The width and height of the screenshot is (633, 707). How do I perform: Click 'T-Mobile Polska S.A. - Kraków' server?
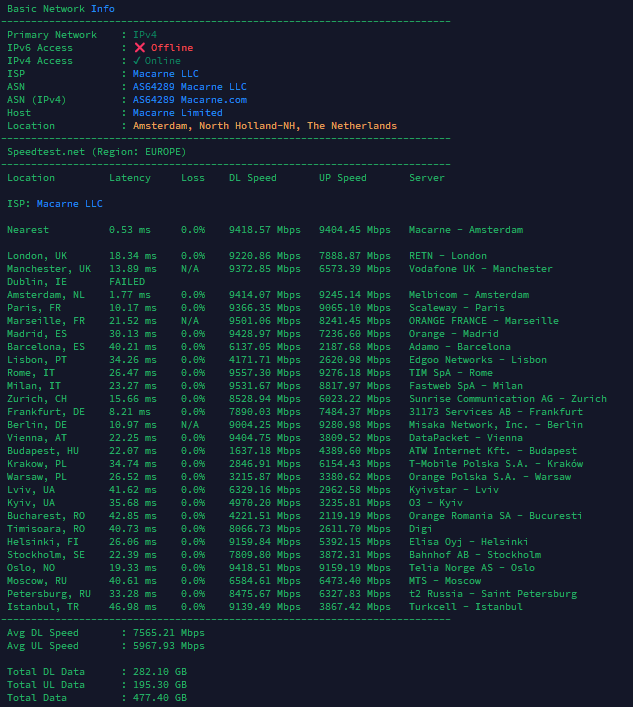click(x=496, y=464)
